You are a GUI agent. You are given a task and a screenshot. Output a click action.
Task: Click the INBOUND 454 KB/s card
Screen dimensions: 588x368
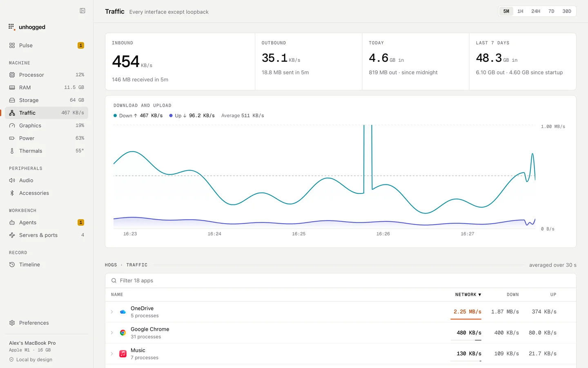(x=180, y=61)
